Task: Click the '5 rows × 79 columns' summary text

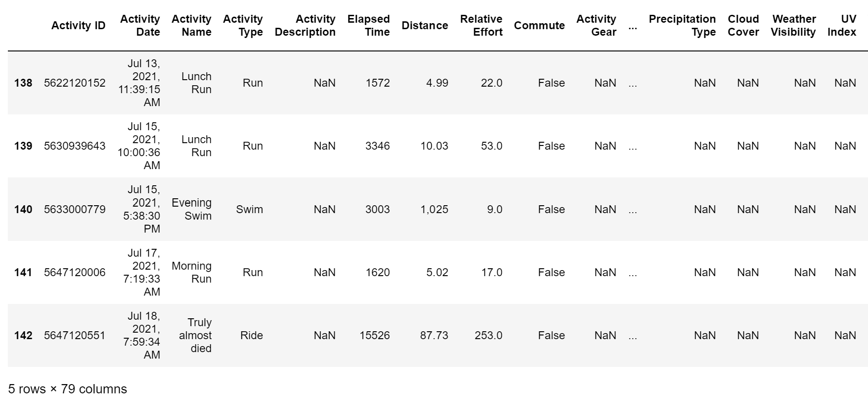Action: [68, 389]
